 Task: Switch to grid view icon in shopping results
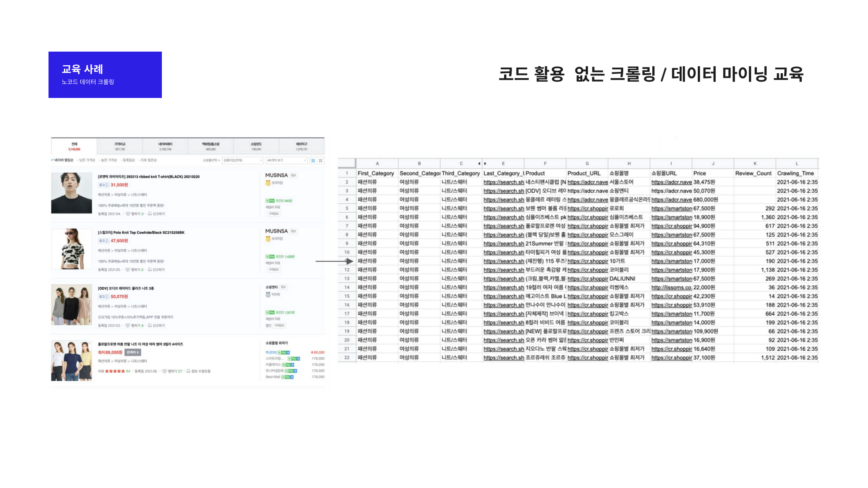coord(321,160)
